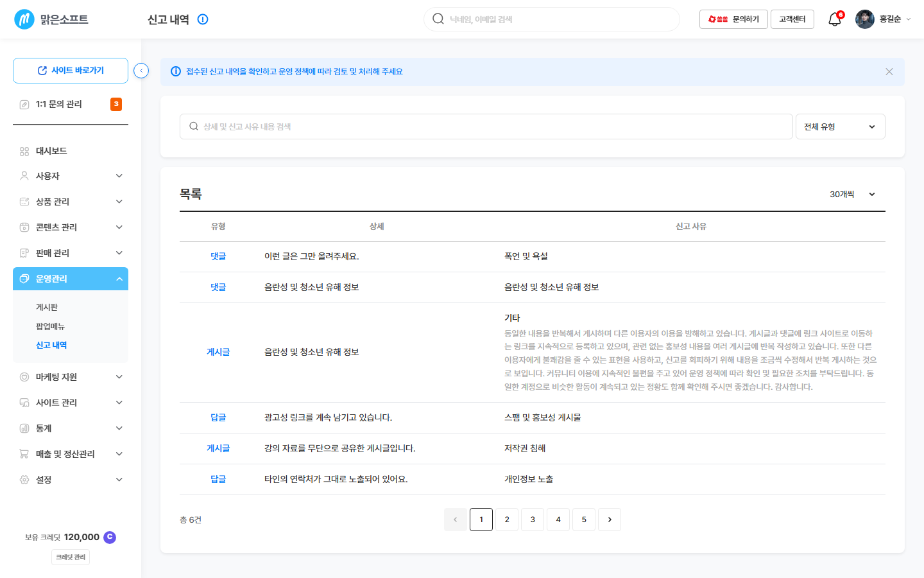Click the previous page arrow
924x578 pixels.
456,520
